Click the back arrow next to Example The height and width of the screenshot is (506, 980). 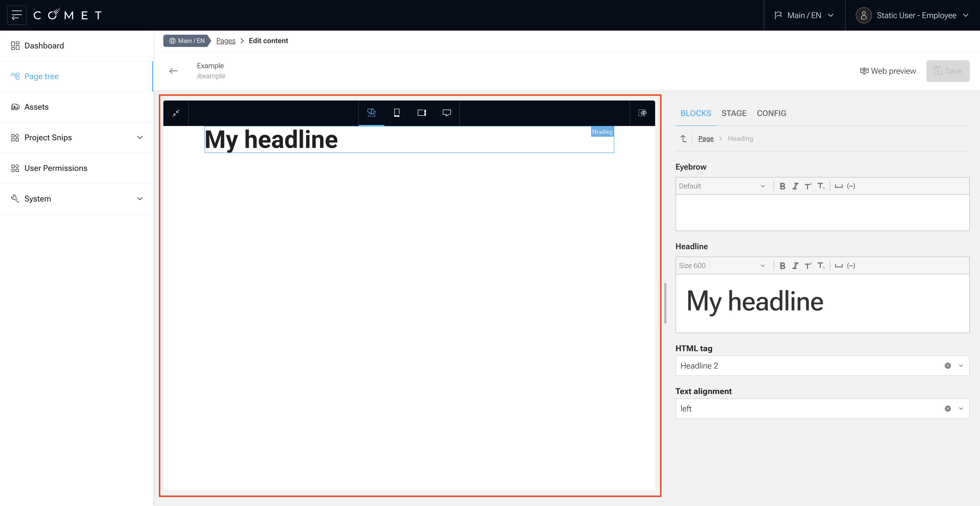174,71
